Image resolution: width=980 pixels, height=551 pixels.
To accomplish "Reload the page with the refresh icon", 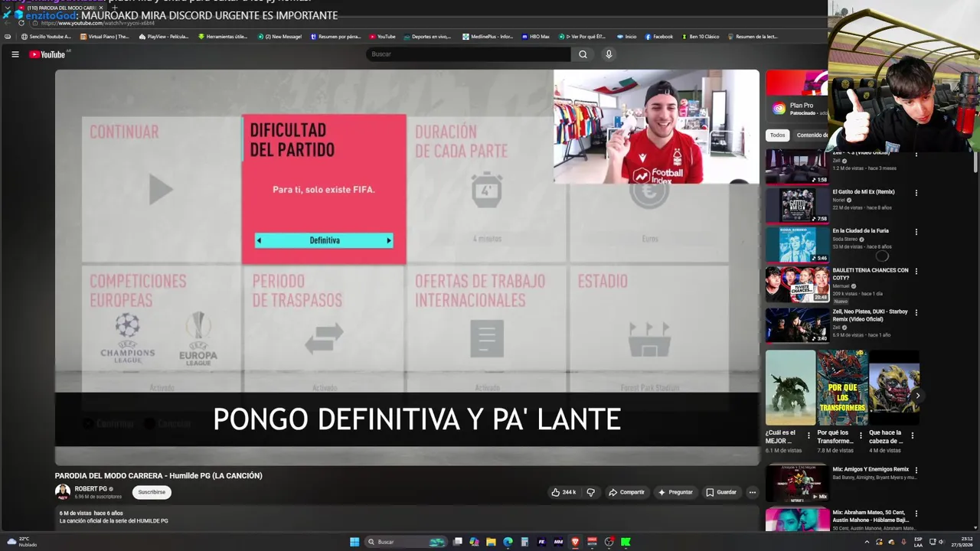I will 21,23.
